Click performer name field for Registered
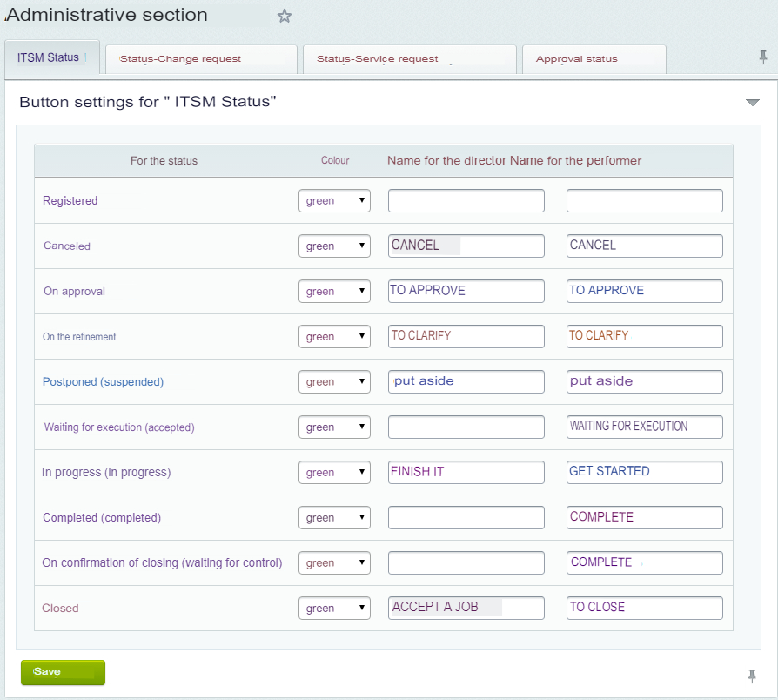Viewport: 778px width, 700px height. point(644,201)
